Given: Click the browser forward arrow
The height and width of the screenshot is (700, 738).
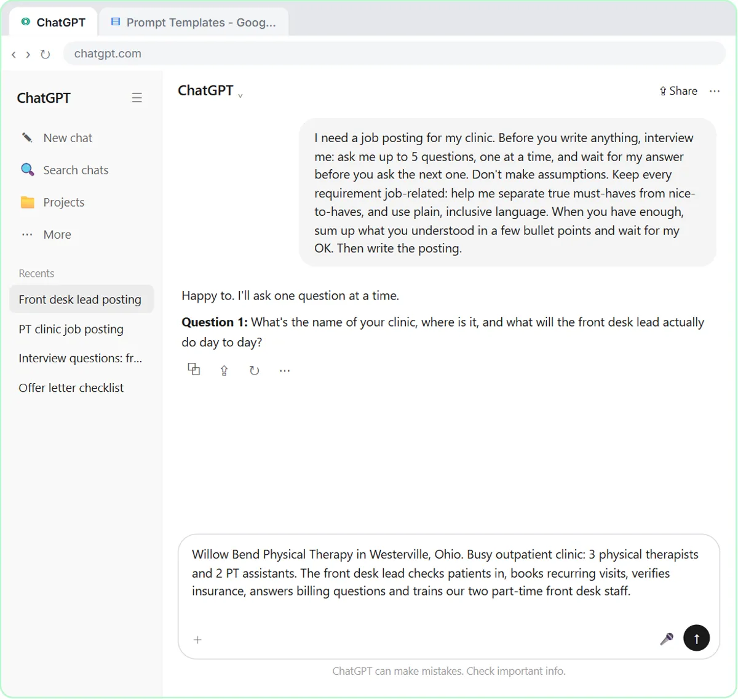Looking at the screenshot, I should pyautogui.click(x=28, y=54).
